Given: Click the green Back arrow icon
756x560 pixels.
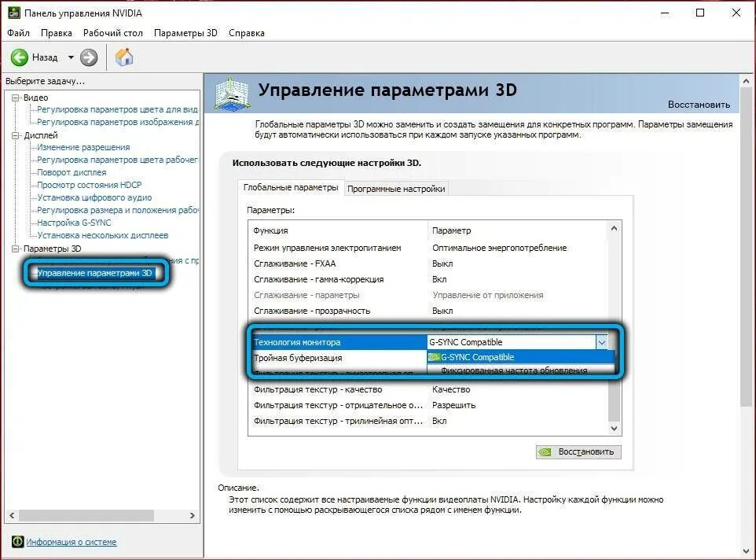Looking at the screenshot, I should click(20, 57).
